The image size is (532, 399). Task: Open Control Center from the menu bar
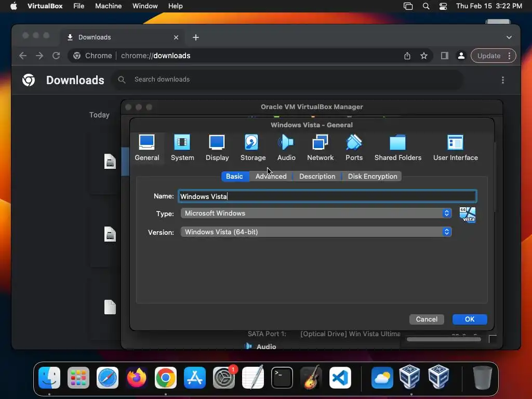click(443, 6)
